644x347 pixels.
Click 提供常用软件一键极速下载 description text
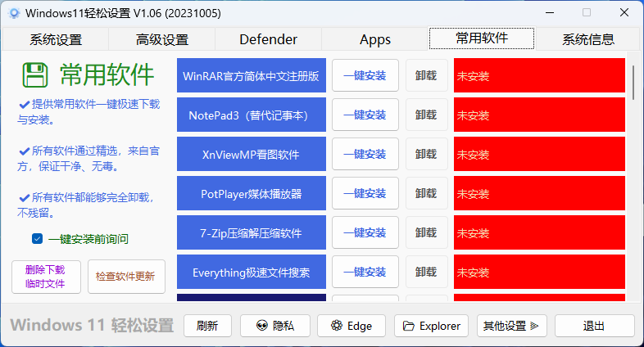pyautogui.click(x=88, y=112)
